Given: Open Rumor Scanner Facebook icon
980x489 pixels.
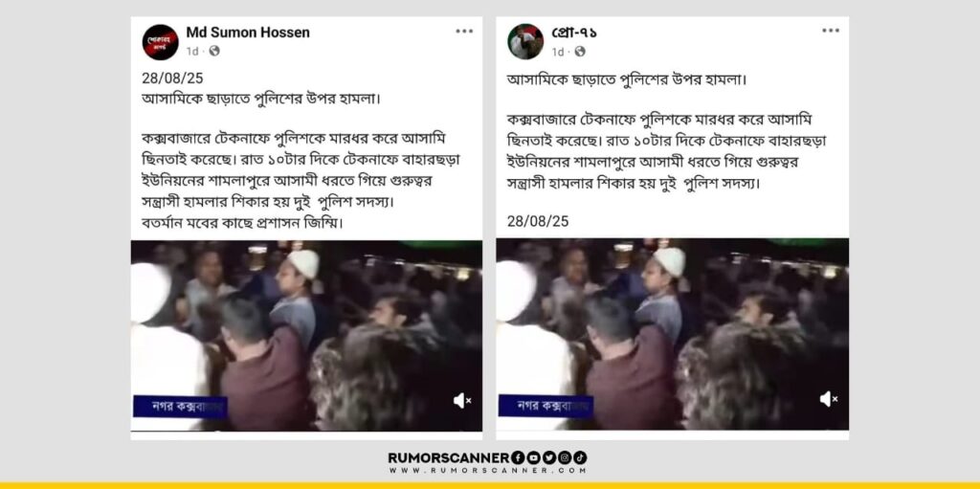Looking at the screenshot, I should point(518,457).
